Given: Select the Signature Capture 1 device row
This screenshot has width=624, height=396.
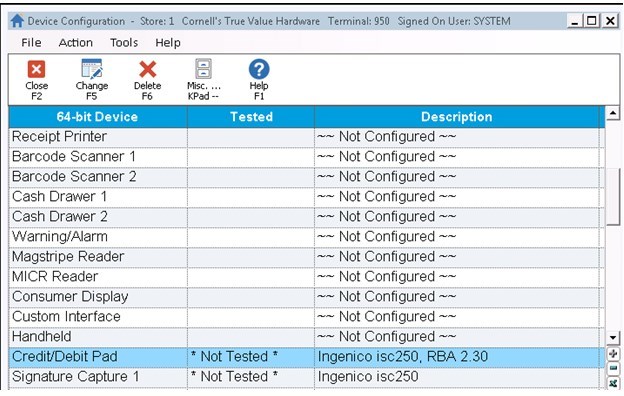Looking at the screenshot, I should [304, 376].
